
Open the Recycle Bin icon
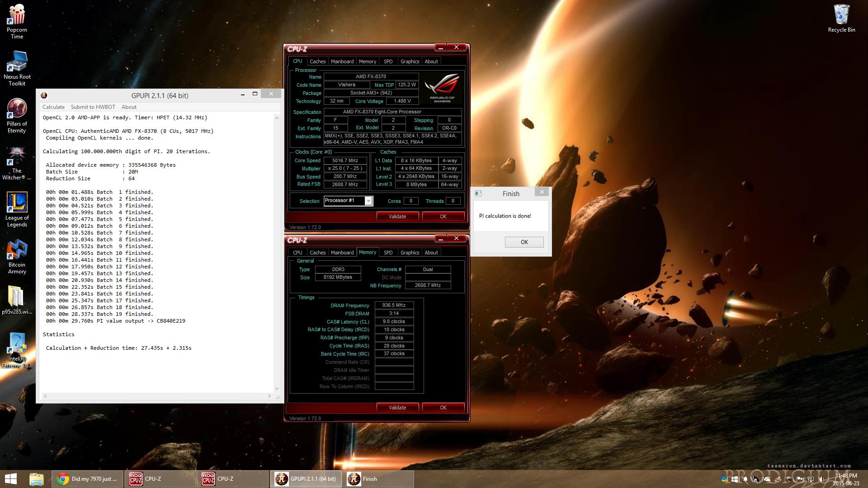tap(841, 18)
